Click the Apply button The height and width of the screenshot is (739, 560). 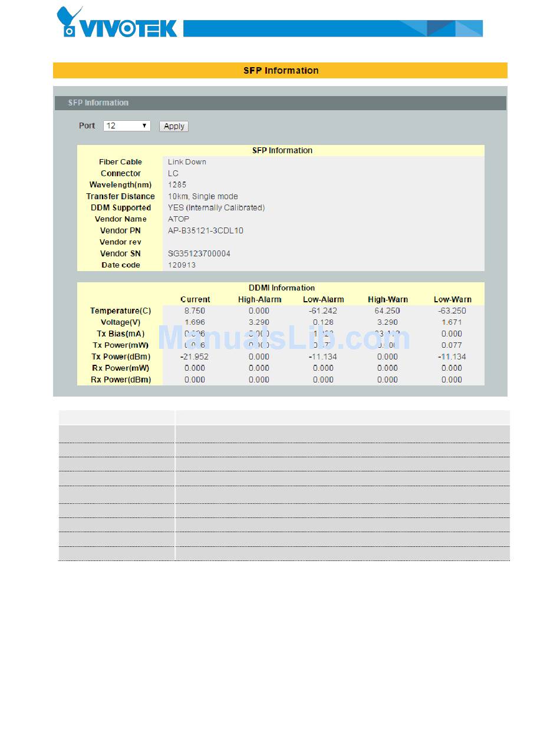click(174, 126)
